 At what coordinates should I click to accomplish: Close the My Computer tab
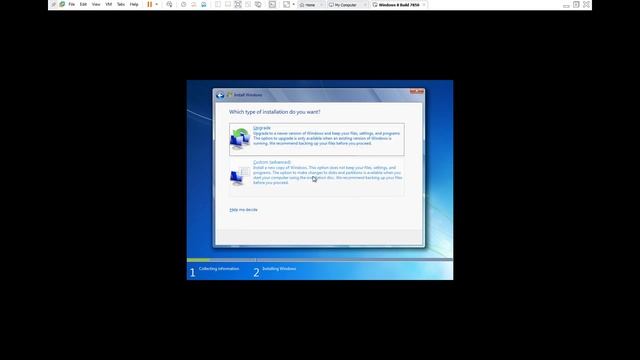point(364,5)
